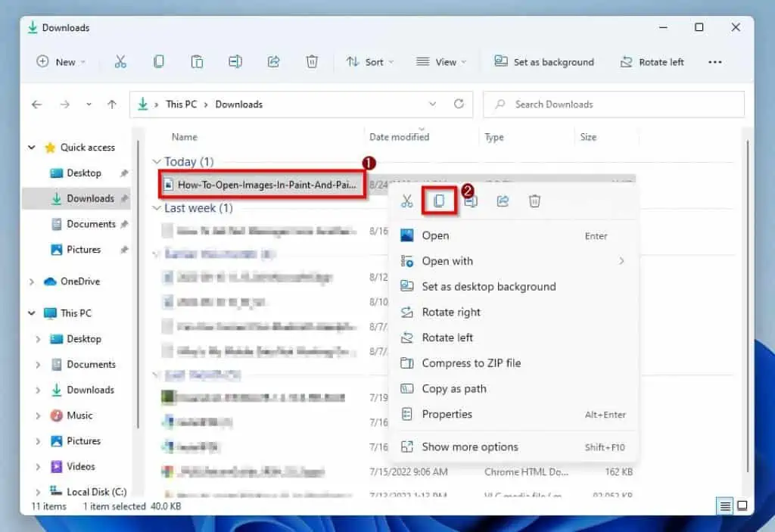Select the Rename icon in the toolbar
Screen dimensions: 775x532
click(x=235, y=61)
